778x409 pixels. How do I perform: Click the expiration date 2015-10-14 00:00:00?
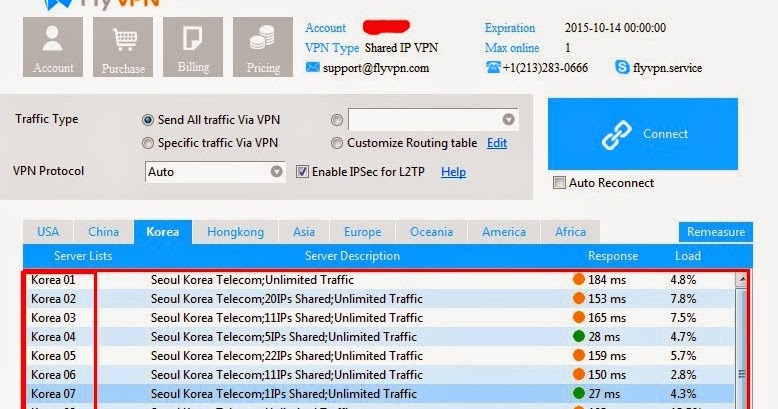coord(615,28)
